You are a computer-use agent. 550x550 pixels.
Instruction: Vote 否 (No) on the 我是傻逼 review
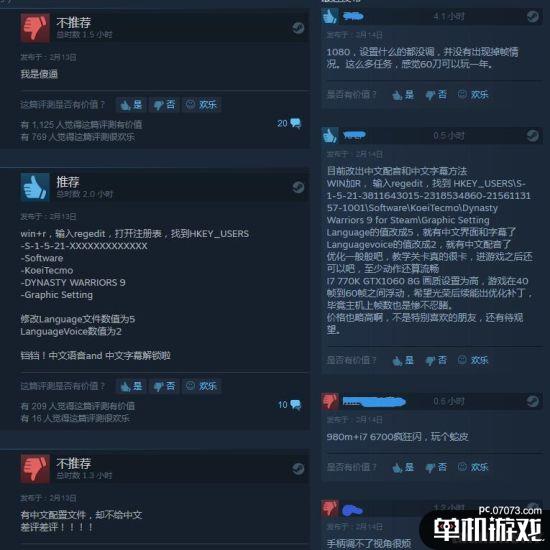164,105
